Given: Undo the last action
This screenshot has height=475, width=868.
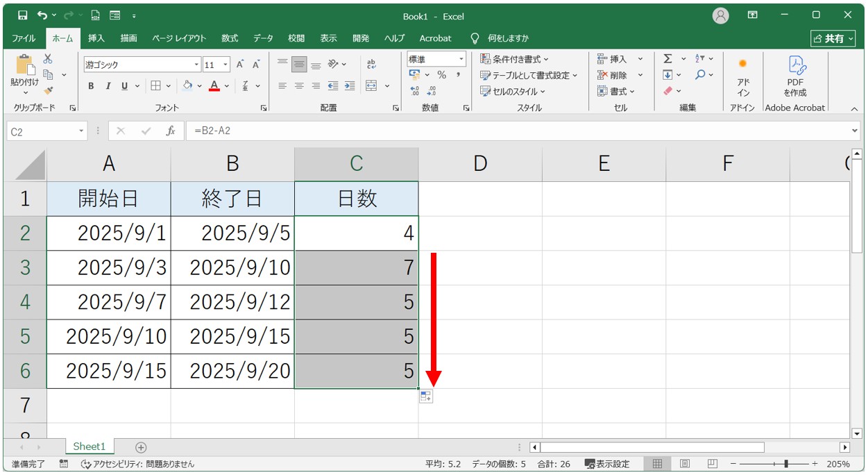Looking at the screenshot, I should pos(43,15).
